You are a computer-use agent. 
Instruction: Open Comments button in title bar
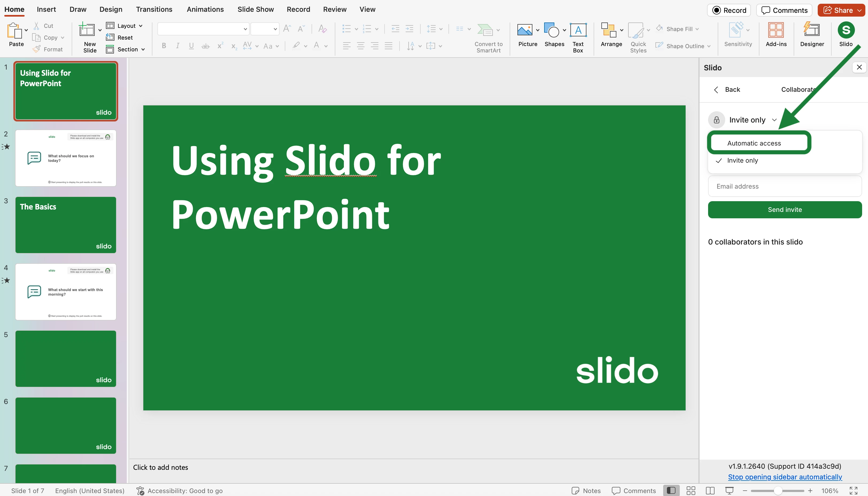[x=784, y=10]
